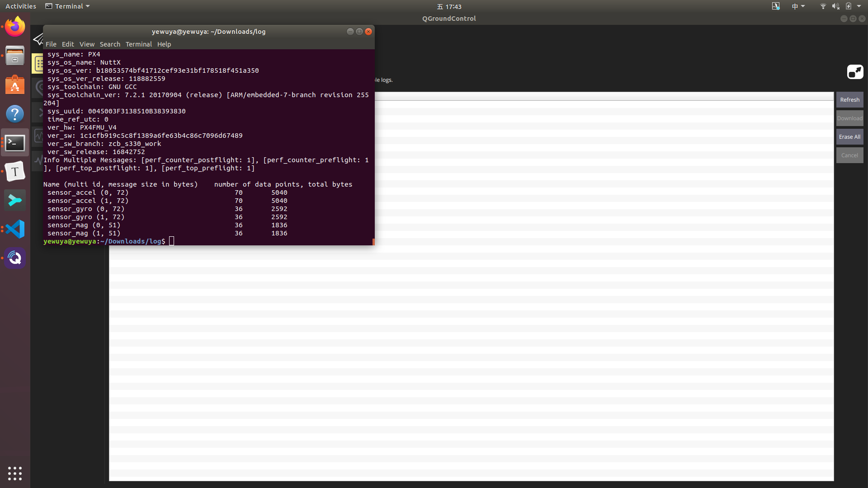The width and height of the screenshot is (868, 488).
Task: Open the terminal File menu
Action: click(x=51, y=44)
